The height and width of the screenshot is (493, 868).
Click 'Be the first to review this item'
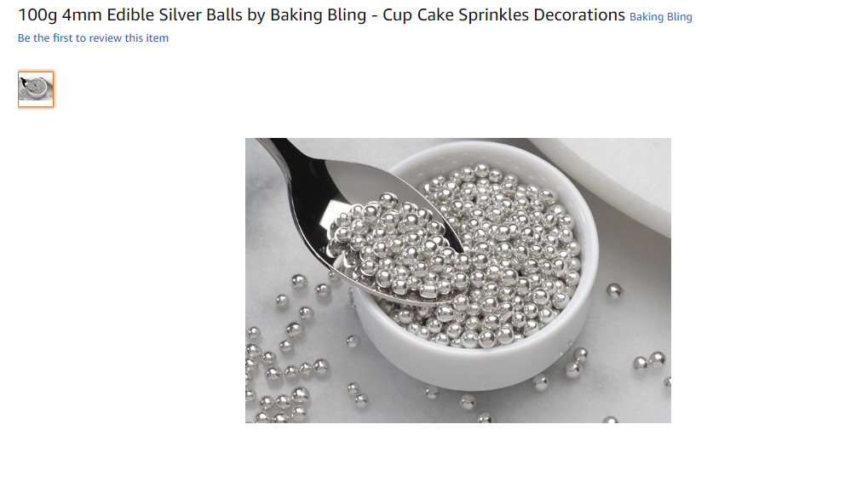coord(93,38)
